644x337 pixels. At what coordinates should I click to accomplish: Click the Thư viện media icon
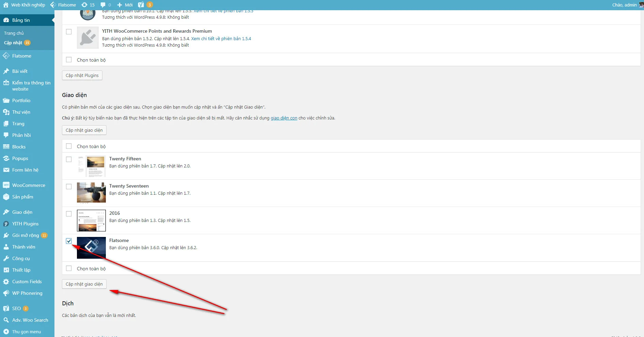[x=6, y=112]
